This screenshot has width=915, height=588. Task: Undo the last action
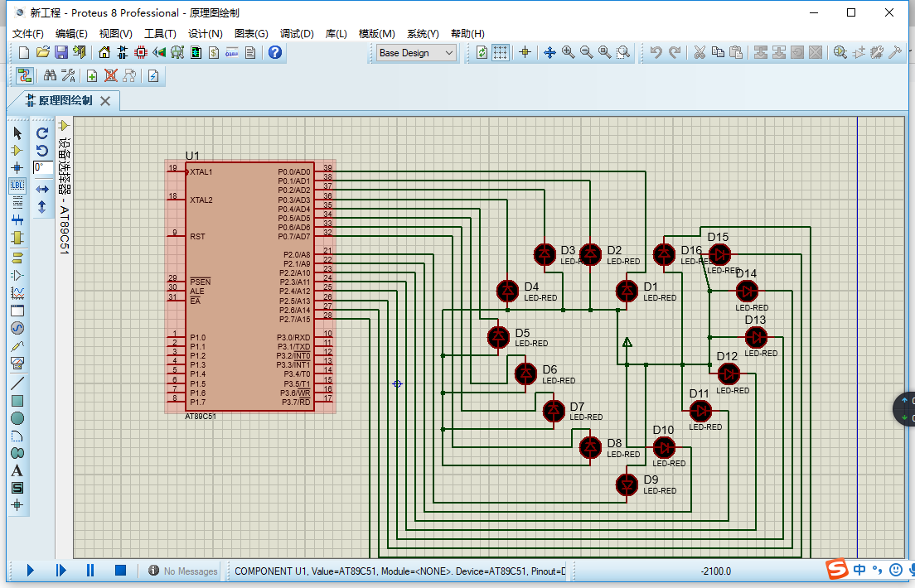pyautogui.click(x=656, y=52)
